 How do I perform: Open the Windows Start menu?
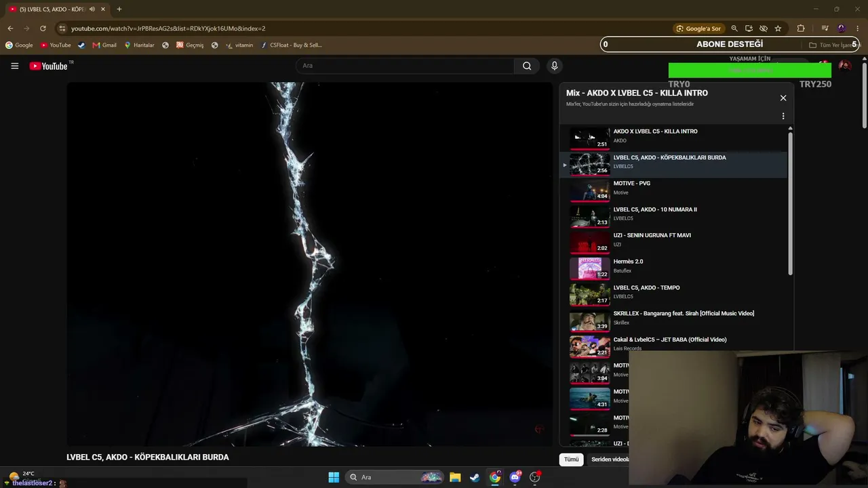click(x=334, y=477)
